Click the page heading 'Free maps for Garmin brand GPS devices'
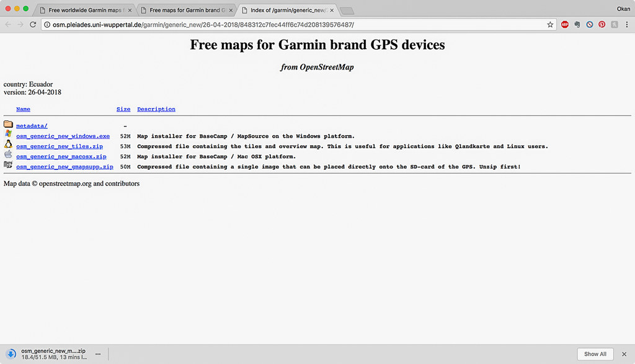The height and width of the screenshot is (364, 635). click(317, 45)
